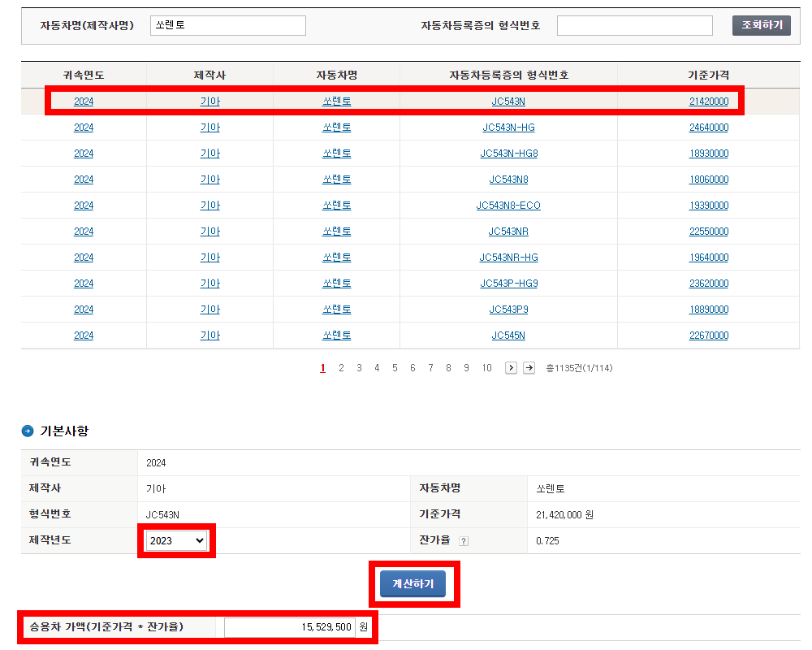Click 기아 in the JC543N8-ECO row
812x650 pixels.
tap(209, 206)
